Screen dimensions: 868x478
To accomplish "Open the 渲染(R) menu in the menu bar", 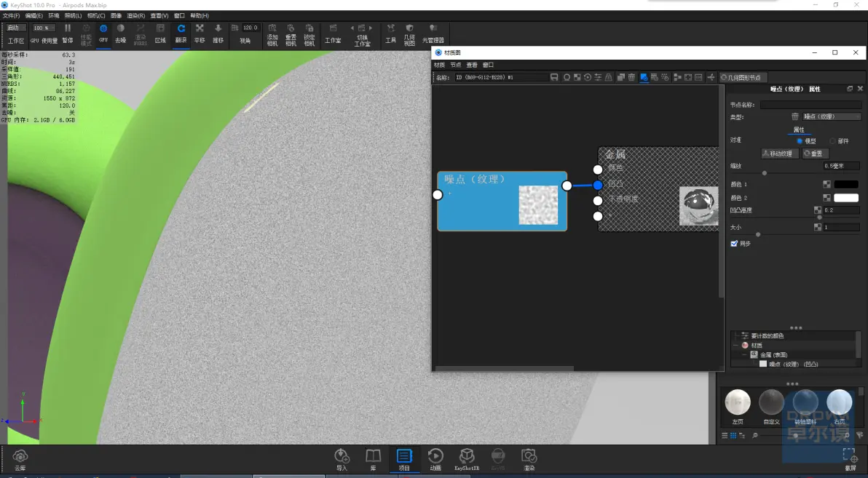I will pyautogui.click(x=135, y=15).
